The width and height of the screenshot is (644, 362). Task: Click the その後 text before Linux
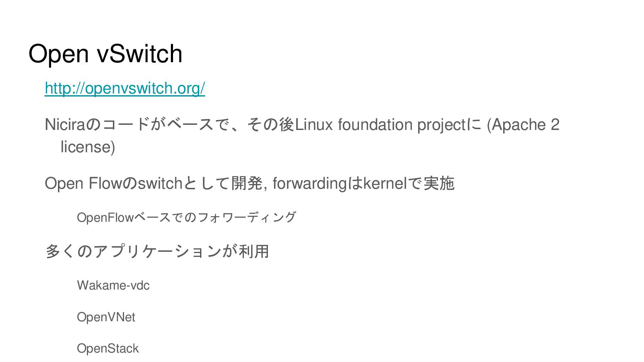[x=270, y=125]
